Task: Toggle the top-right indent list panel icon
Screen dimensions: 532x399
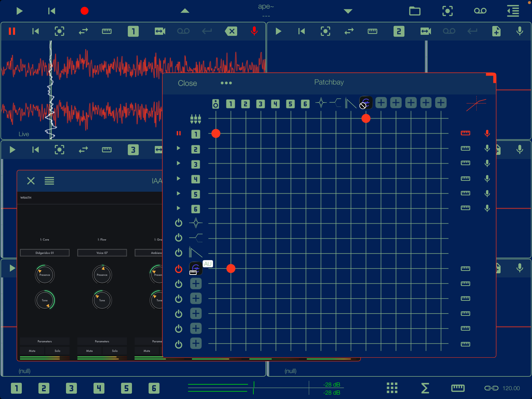Action: click(513, 11)
